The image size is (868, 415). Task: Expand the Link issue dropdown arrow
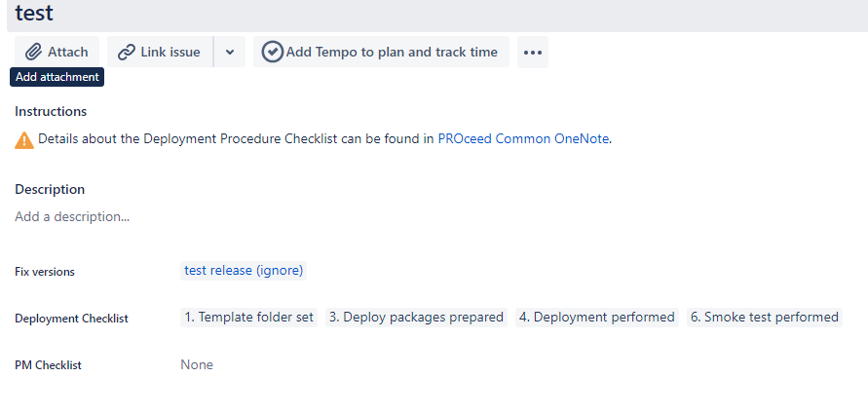tap(230, 52)
